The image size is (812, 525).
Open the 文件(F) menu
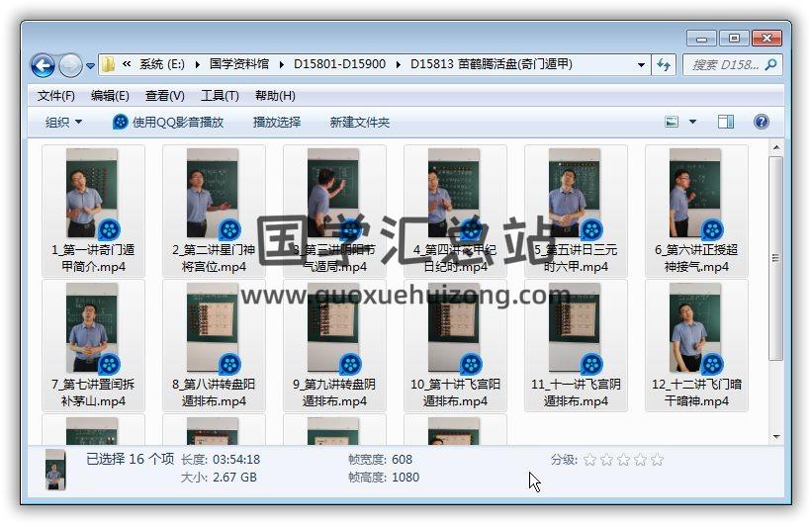(x=56, y=96)
